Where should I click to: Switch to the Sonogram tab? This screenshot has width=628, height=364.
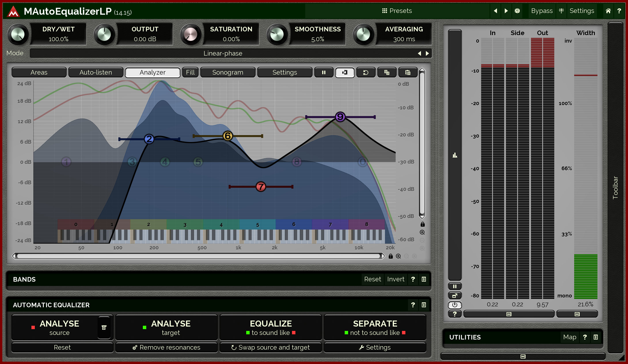[x=228, y=72]
